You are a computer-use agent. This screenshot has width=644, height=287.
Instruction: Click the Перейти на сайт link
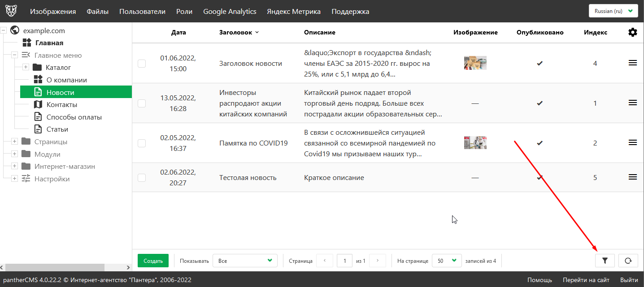pos(586,280)
